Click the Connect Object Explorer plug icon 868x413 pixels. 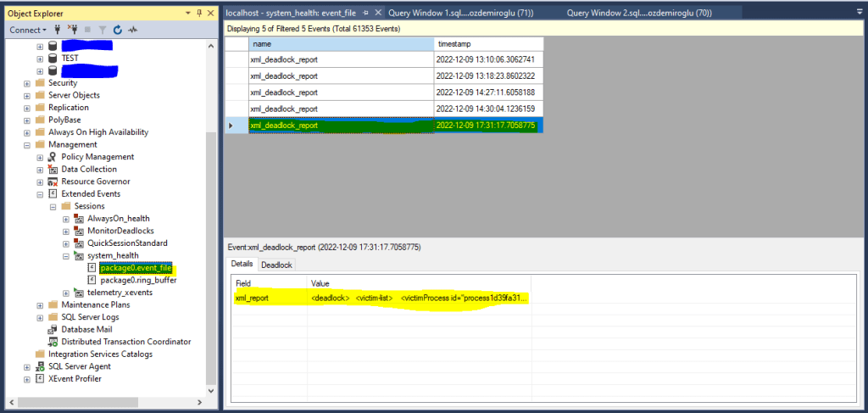(x=57, y=30)
